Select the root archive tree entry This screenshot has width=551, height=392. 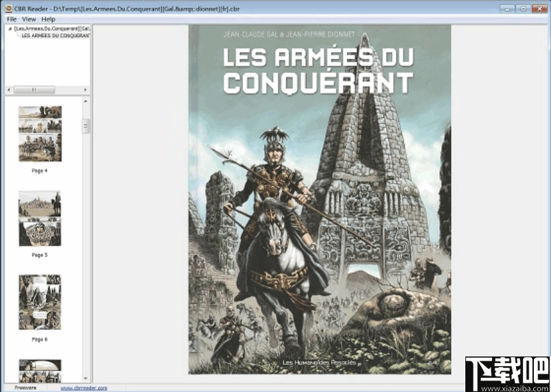pos(52,29)
